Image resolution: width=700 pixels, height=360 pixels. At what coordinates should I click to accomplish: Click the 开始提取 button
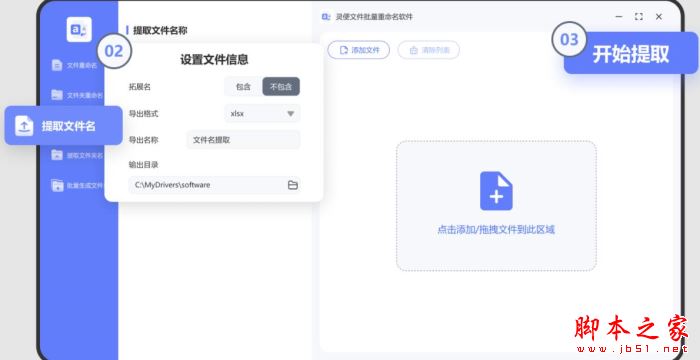point(631,54)
